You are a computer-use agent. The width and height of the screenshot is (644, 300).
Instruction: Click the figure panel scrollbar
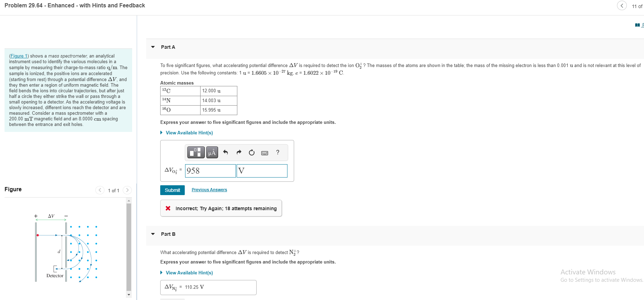(129, 247)
